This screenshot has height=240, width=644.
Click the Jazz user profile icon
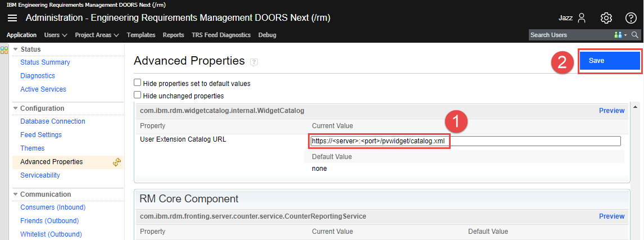point(582,18)
